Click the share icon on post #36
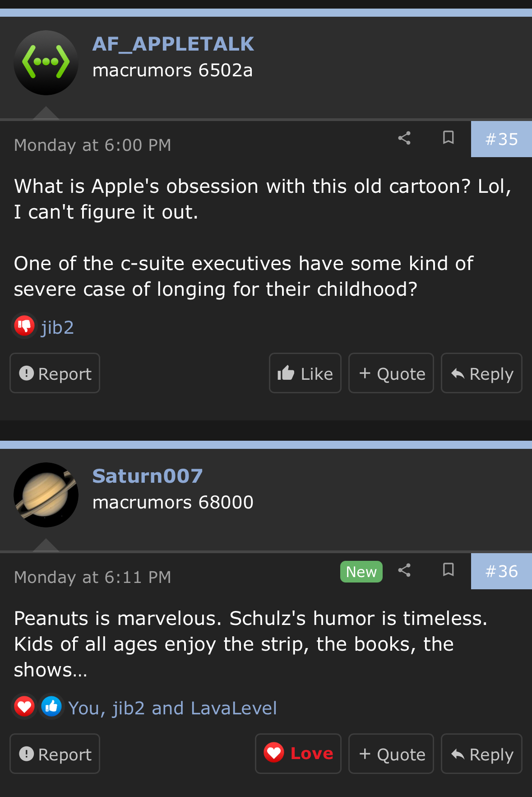 tap(404, 570)
